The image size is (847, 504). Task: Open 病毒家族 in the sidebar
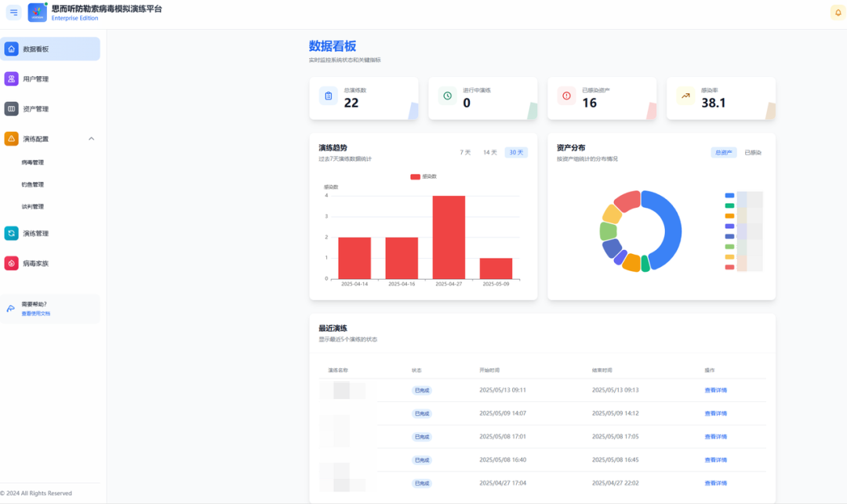coord(35,263)
